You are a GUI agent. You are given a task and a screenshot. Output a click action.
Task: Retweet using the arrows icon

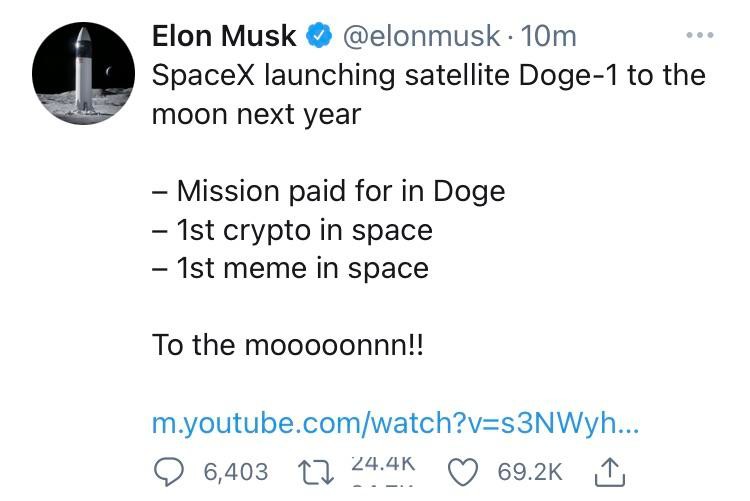coord(316,472)
